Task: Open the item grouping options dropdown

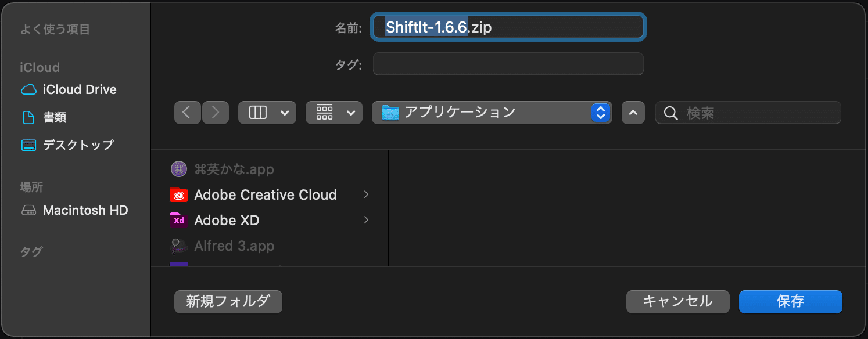Action: (334, 113)
